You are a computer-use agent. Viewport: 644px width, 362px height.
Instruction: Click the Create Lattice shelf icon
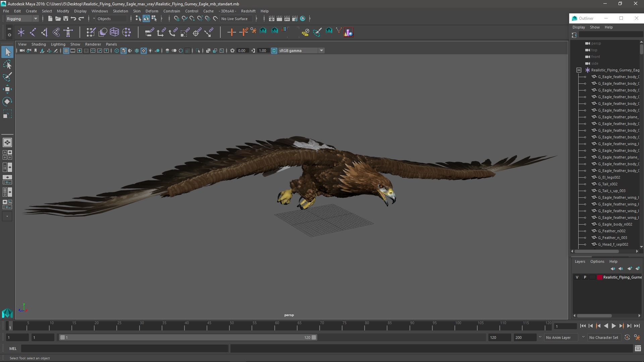(114, 32)
